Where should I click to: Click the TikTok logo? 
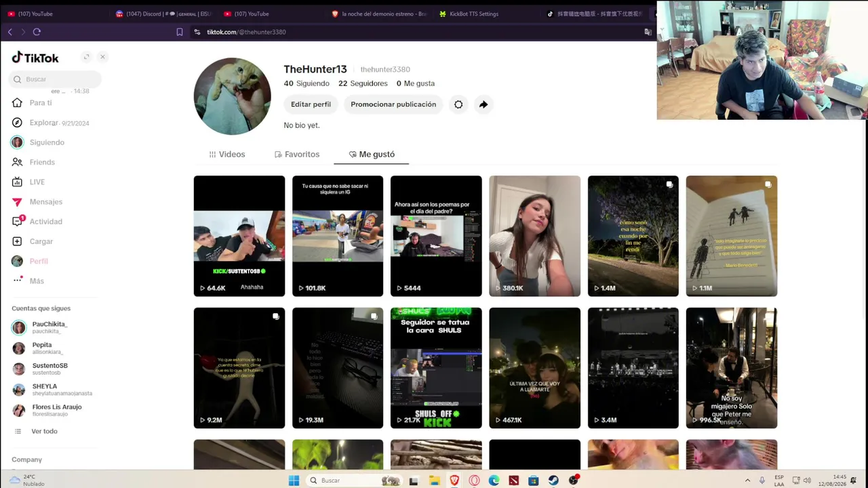[x=35, y=58]
